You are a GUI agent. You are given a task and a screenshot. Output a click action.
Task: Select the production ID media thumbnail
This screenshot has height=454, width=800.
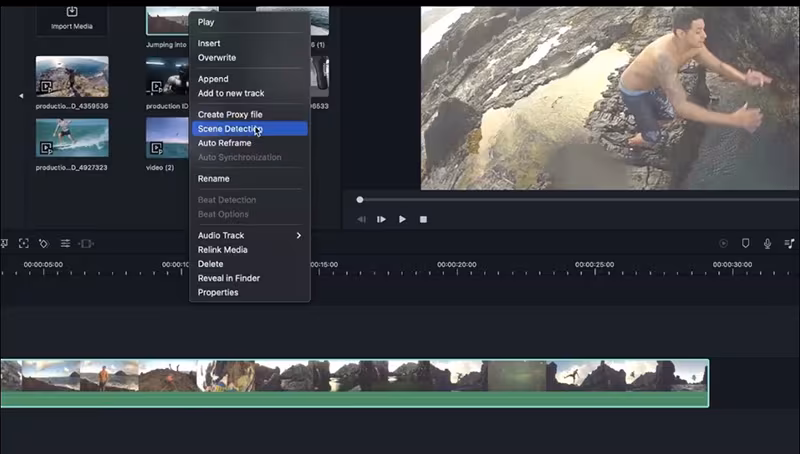[x=167, y=77]
